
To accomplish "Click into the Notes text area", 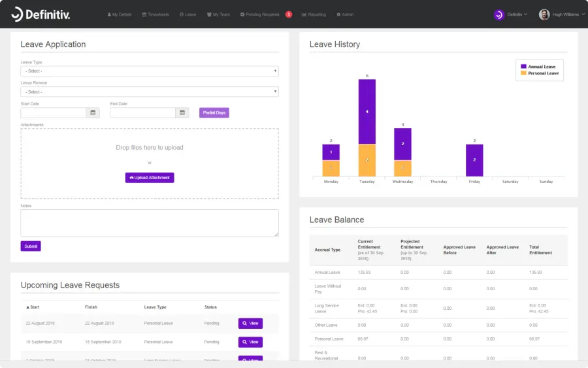I will tap(150, 223).
